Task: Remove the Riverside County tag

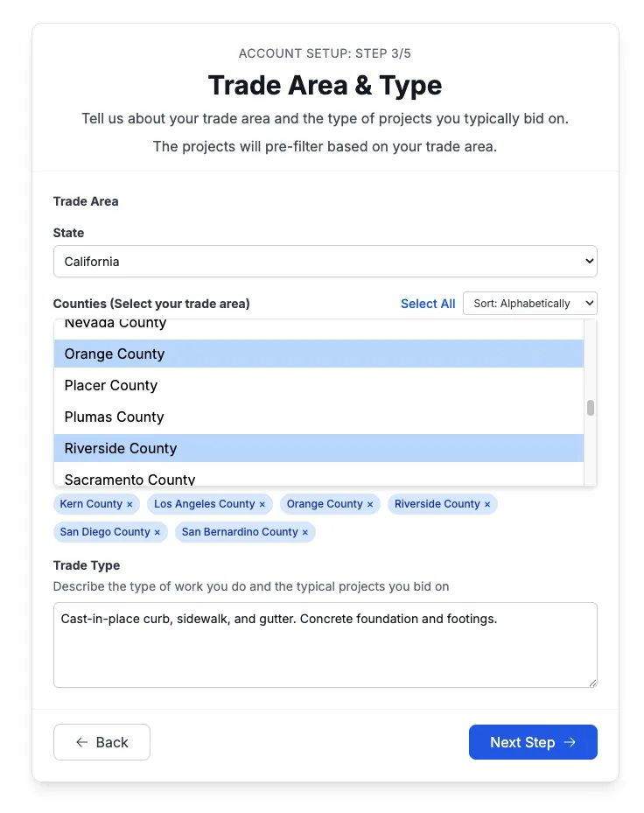Action: click(x=487, y=505)
